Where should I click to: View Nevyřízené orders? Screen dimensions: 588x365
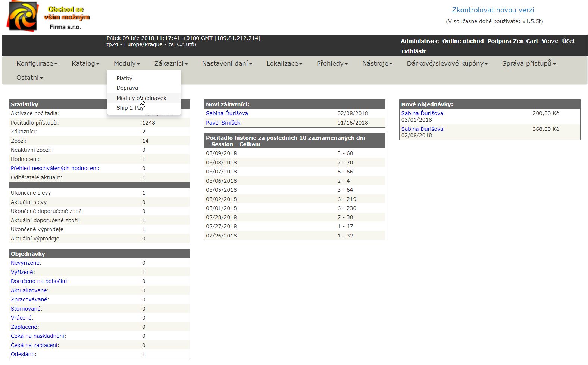[26, 263]
